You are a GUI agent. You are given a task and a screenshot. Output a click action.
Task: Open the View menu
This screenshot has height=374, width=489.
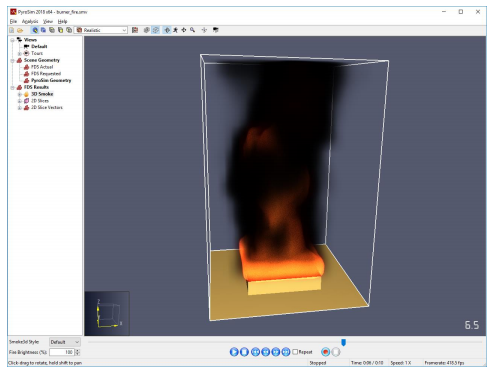click(x=48, y=21)
